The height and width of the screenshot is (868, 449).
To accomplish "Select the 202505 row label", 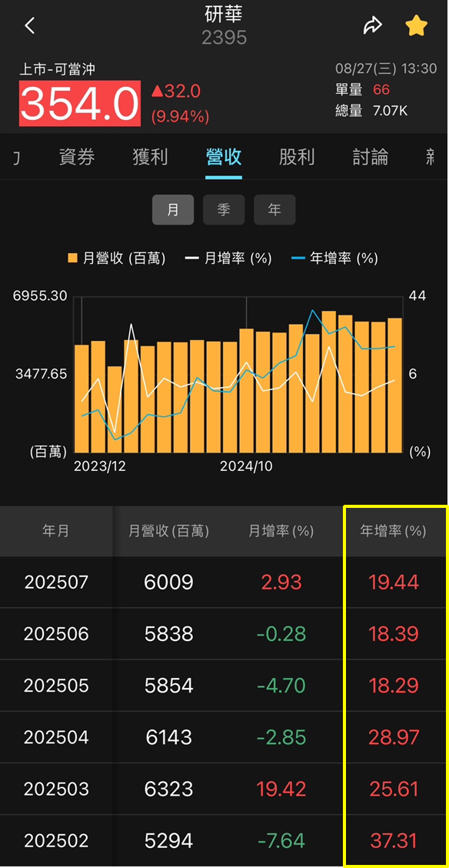I will (56, 686).
